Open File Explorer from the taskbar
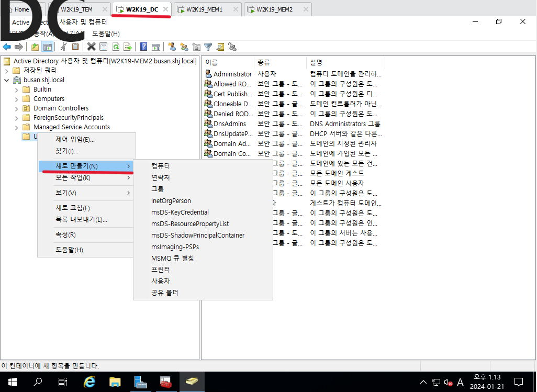Viewport: 537px width, 392px height. (115, 382)
